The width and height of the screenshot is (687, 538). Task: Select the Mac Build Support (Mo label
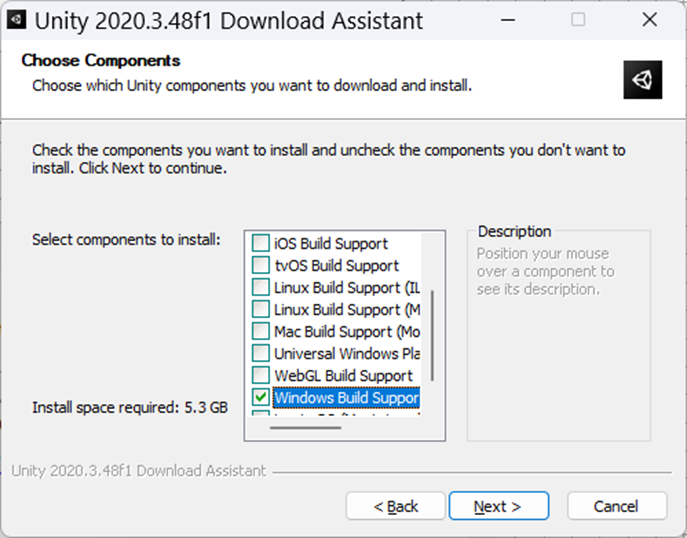[347, 332]
